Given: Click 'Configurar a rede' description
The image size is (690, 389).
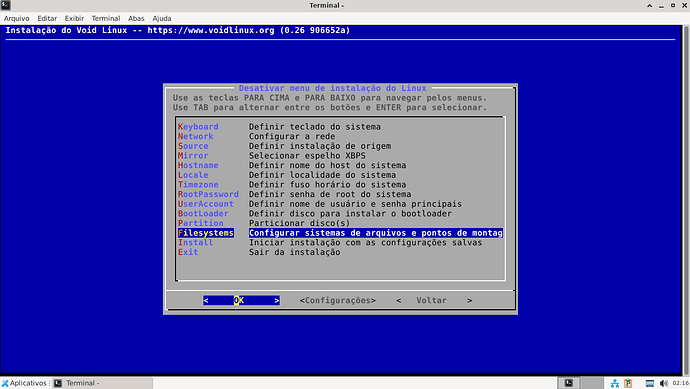Looking at the screenshot, I should (292, 136).
